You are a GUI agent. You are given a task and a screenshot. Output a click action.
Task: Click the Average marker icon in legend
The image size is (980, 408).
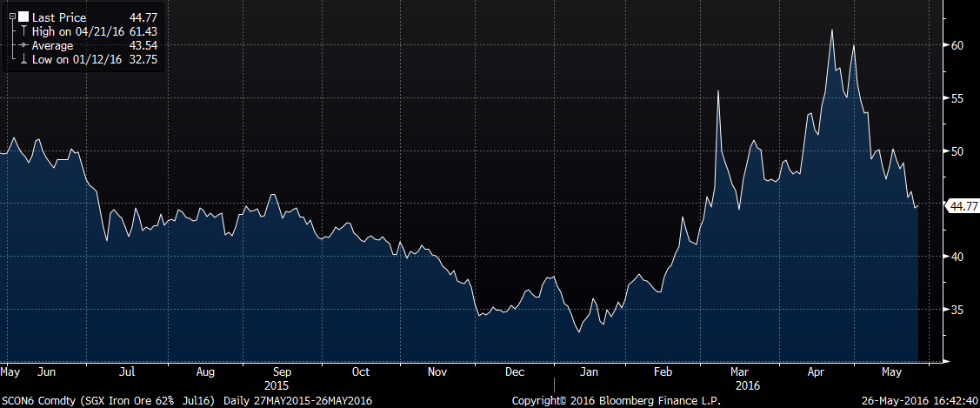23,44
